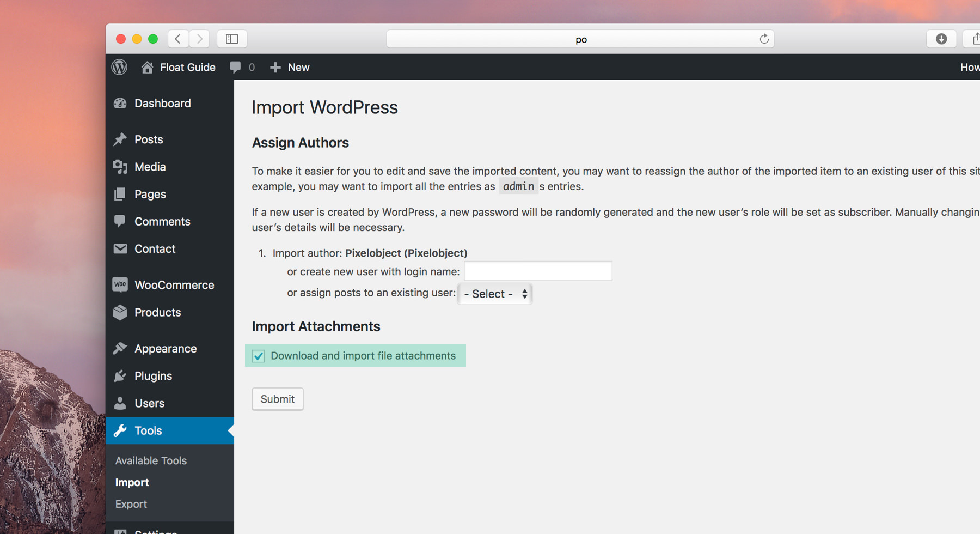Click the Products box icon
This screenshot has height=534, width=980.
[x=120, y=312]
